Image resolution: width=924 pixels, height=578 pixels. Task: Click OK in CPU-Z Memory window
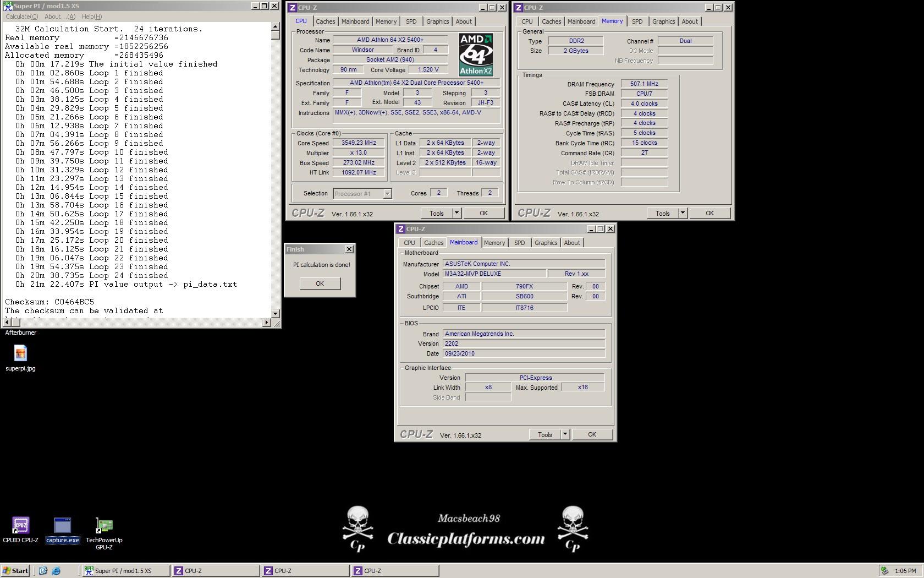(x=710, y=213)
